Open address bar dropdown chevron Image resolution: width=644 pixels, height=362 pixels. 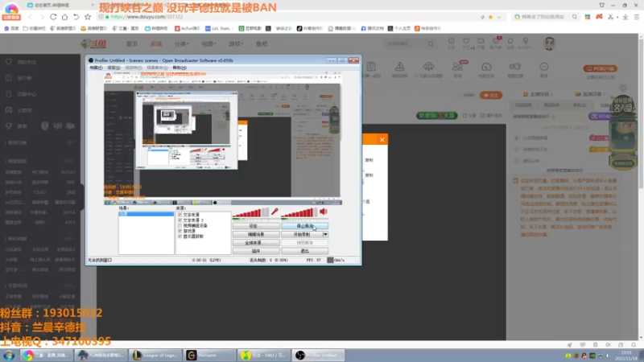(498, 17)
